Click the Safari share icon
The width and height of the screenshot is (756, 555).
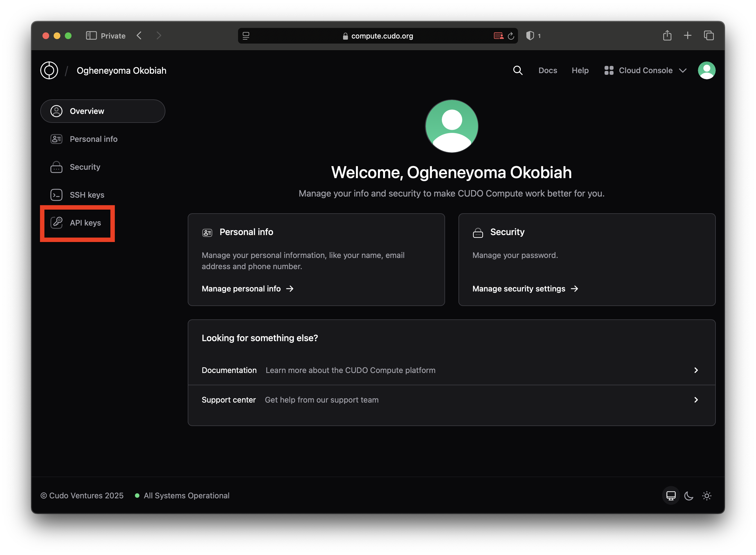(667, 35)
